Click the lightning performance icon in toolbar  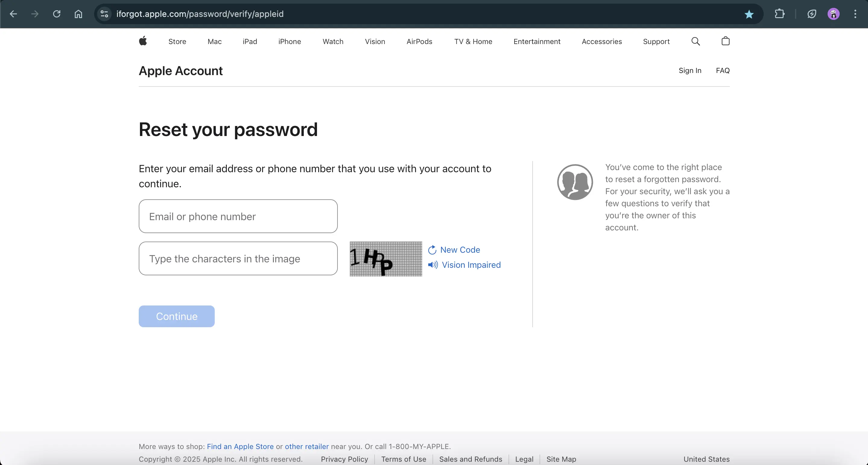(812, 14)
